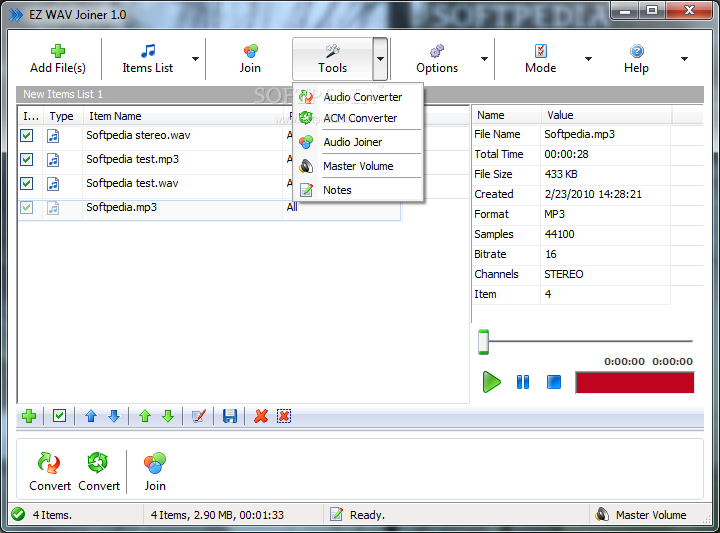Screen dimensions: 720x533
Task: Click the File Size 433 KB value
Action: 561,174
